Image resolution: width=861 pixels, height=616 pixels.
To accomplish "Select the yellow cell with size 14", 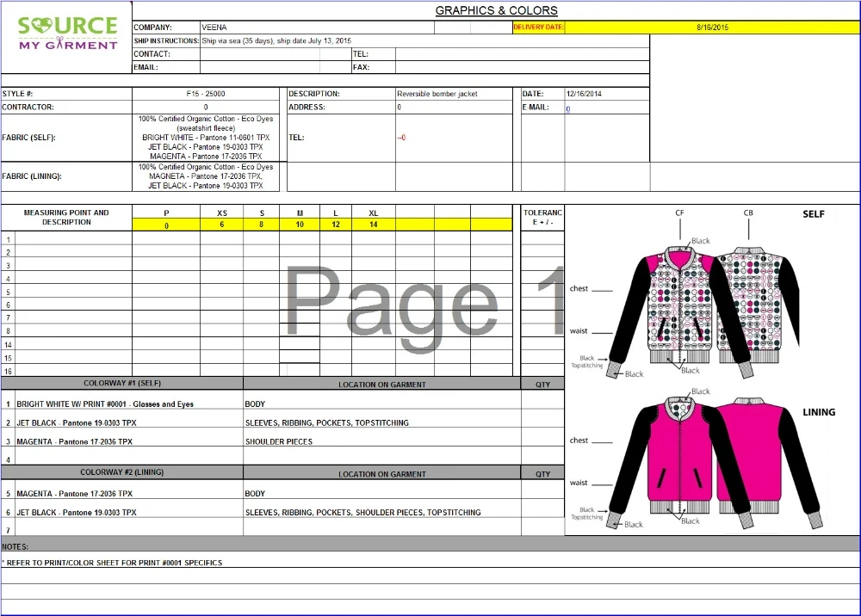I will (x=374, y=225).
